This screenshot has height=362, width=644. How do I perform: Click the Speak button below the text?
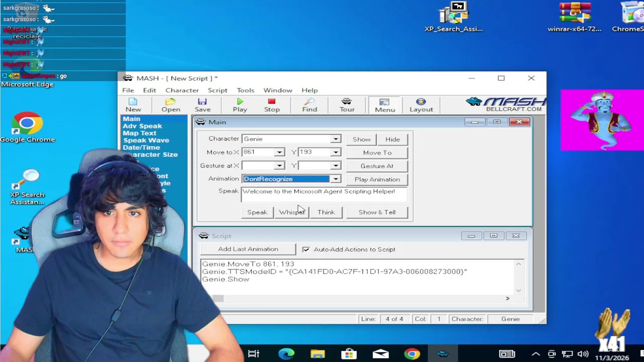click(x=257, y=212)
